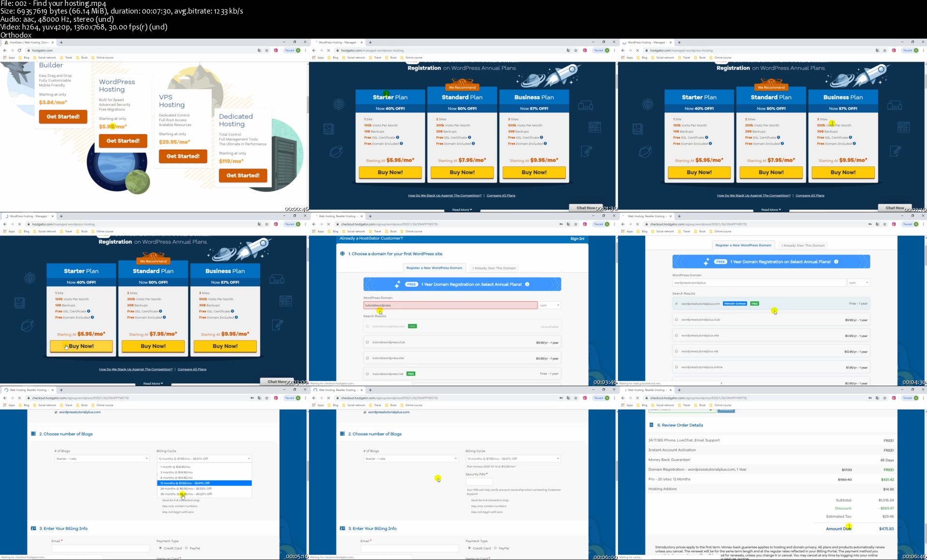Screen dimensions: 927x560
Task: Click new tab plus in 00:01:30 frame
Action: (370, 42)
